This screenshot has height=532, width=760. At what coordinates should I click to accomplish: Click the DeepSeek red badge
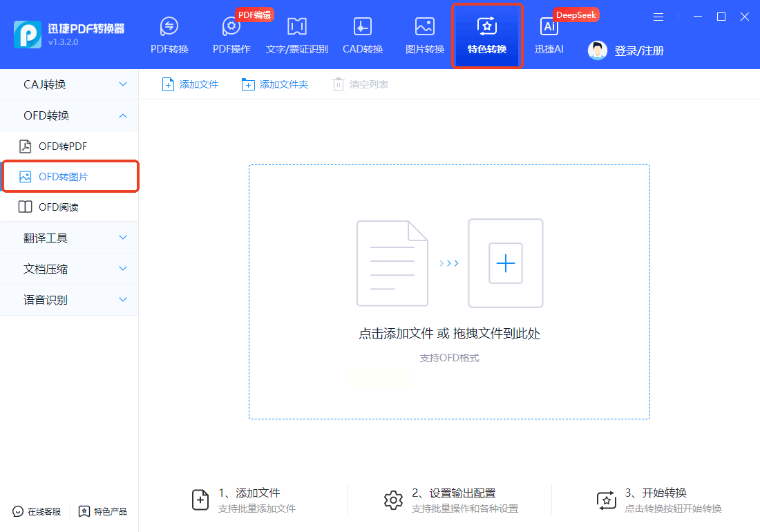(576, 15)
